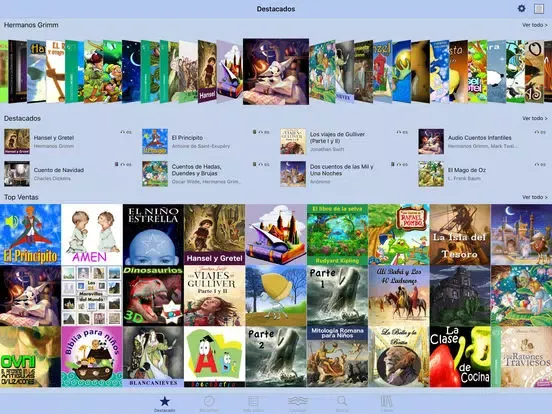Open the abecedario ABC cover

tap(214, 357)
